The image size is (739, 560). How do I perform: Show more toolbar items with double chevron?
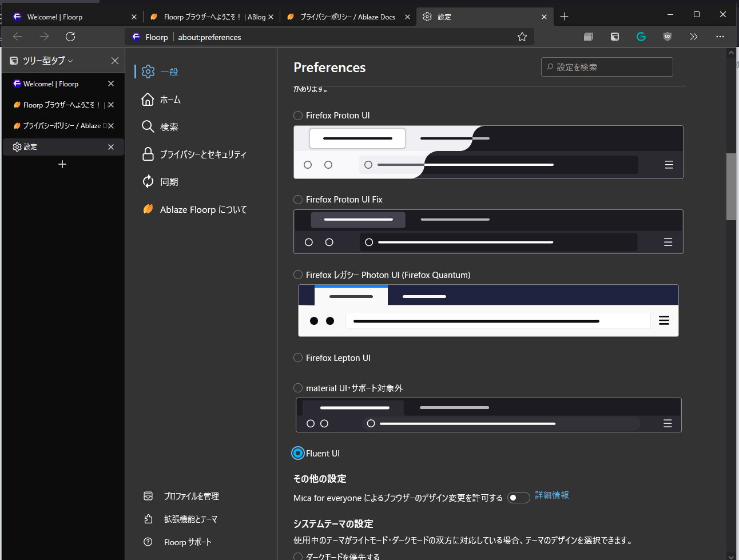[x=694, y=37]
